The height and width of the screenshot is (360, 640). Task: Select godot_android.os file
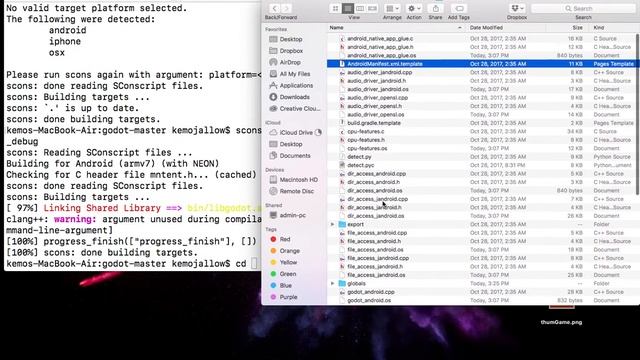[481, 300]
